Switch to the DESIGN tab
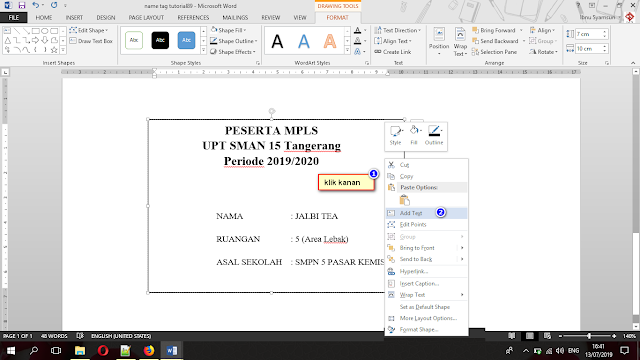 point(106,18)
